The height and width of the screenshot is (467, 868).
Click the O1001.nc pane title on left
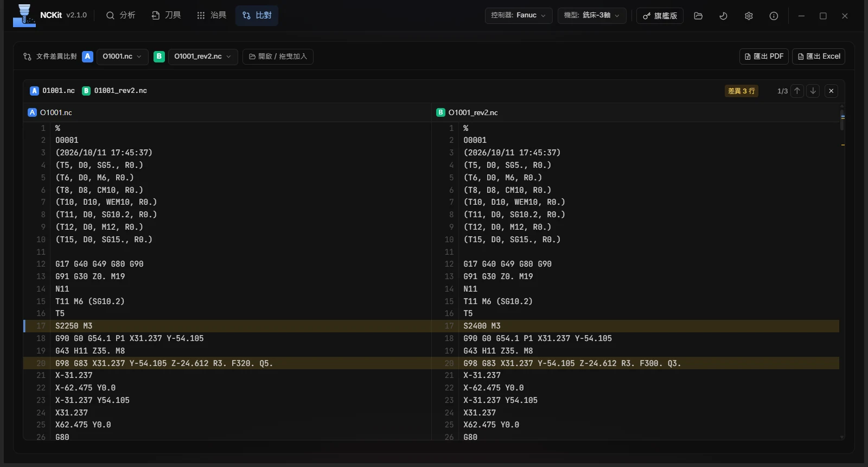tap(56, 112)
